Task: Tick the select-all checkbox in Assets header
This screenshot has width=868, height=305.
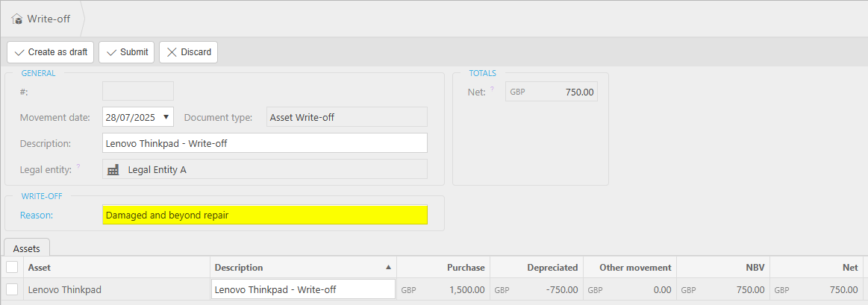Action: [12, 267]
